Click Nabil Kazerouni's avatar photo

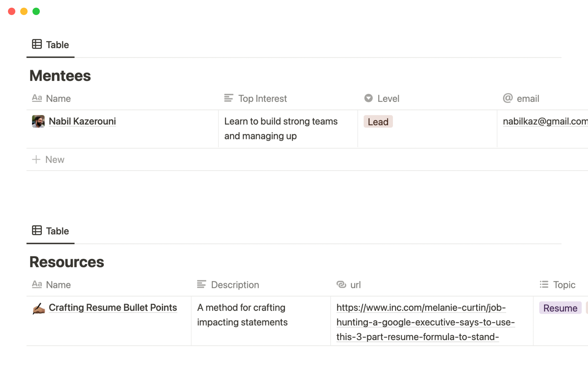[38, 121]
